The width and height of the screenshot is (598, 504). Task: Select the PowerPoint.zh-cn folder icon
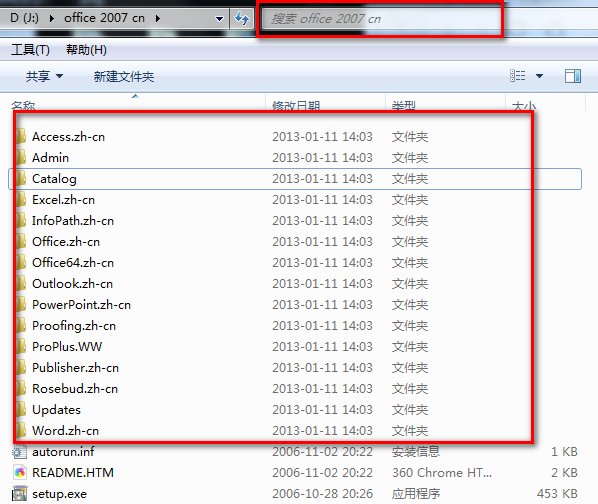click(20, 305)
